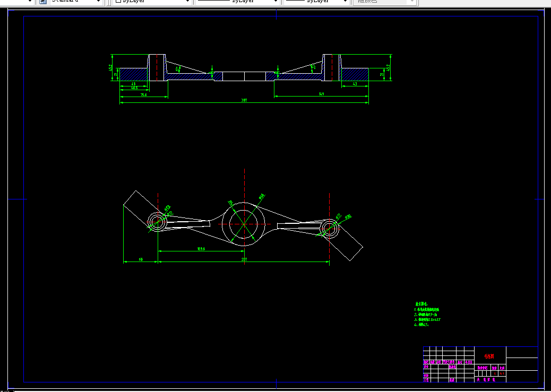This screenshot has height=392, width=551.
Task: Click the large center circle of the plan view
Action: click(244, 224)
